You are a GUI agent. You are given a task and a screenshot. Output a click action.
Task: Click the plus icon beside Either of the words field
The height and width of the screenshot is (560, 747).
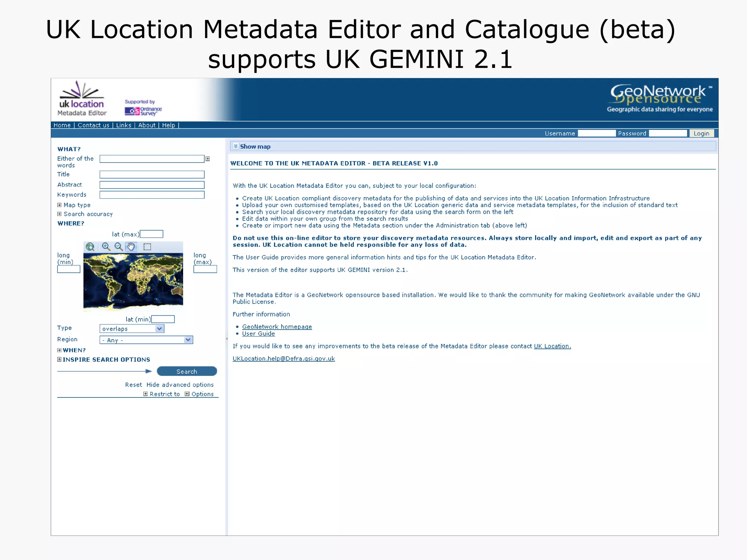(x=208, y=159)
